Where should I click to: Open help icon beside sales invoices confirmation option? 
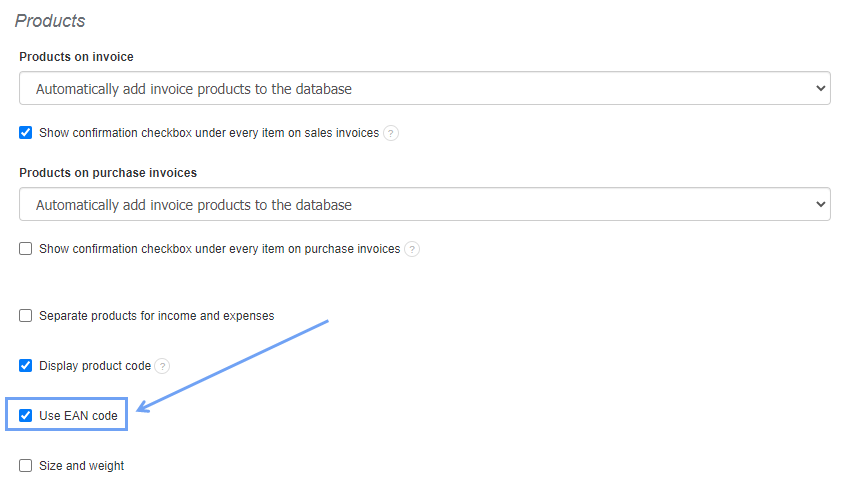391,133
